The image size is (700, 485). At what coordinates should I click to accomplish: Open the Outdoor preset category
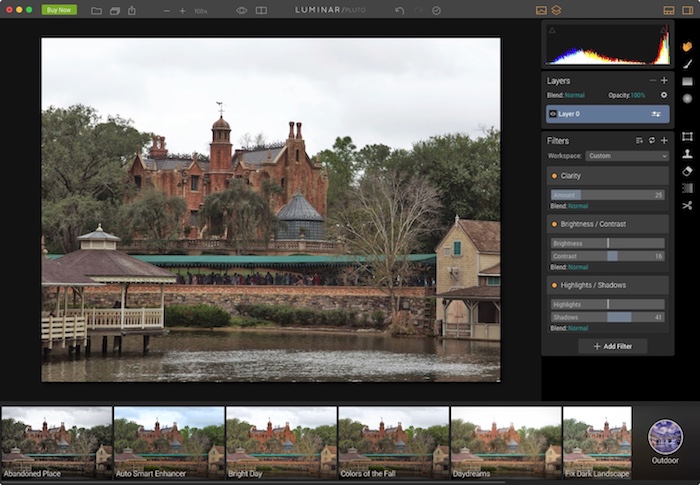(x=665, y=441)
